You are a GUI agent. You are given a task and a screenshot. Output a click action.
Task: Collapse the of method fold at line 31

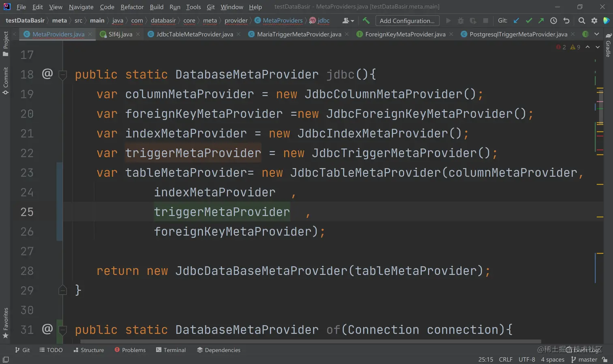[63, 330]
